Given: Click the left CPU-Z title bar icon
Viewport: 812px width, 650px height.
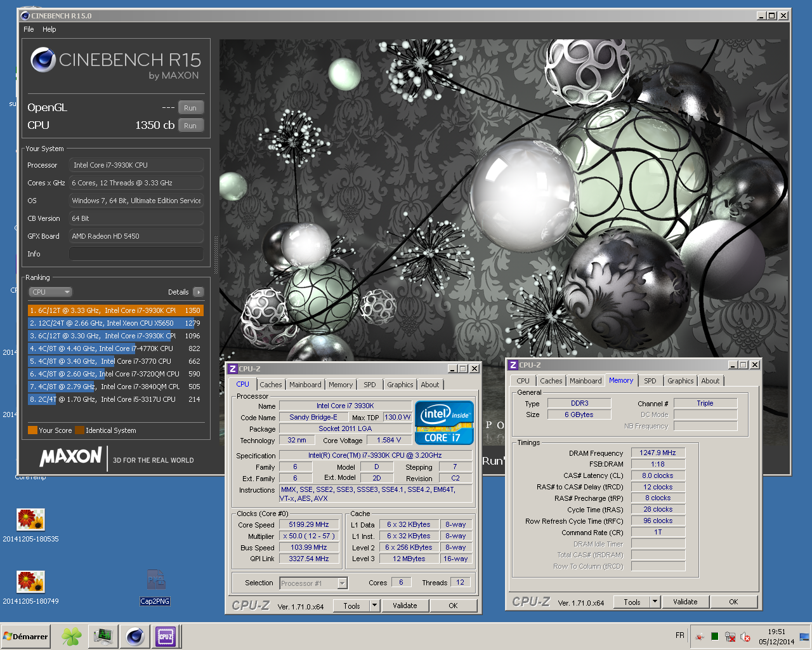Looking at the screenshot, I should (x=233, y=369).
